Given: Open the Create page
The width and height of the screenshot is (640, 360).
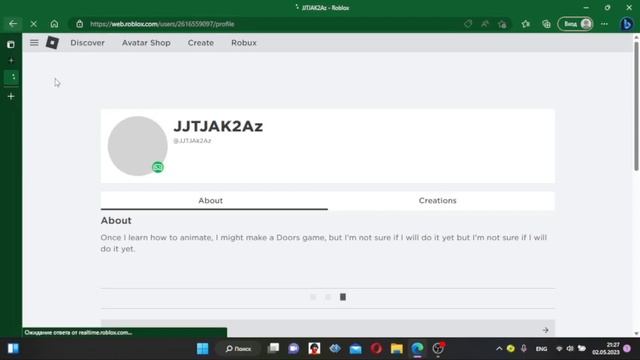Looking at the screenshot, I should click(x=201, y=43).
